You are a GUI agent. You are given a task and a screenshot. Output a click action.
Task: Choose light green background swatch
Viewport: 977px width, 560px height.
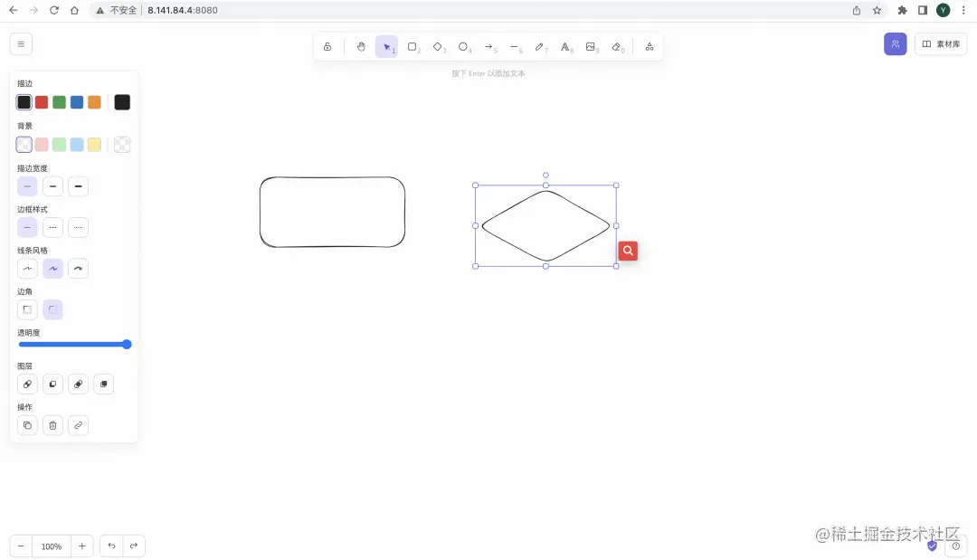[59, 145]
